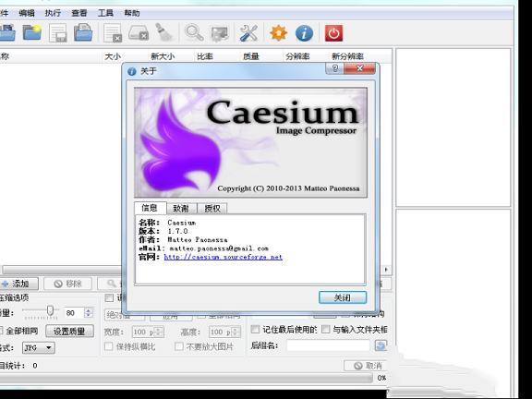This screenshot has height=399, width=532.
Task: Open the 编辑 menu
Action: tap(27, 13)
